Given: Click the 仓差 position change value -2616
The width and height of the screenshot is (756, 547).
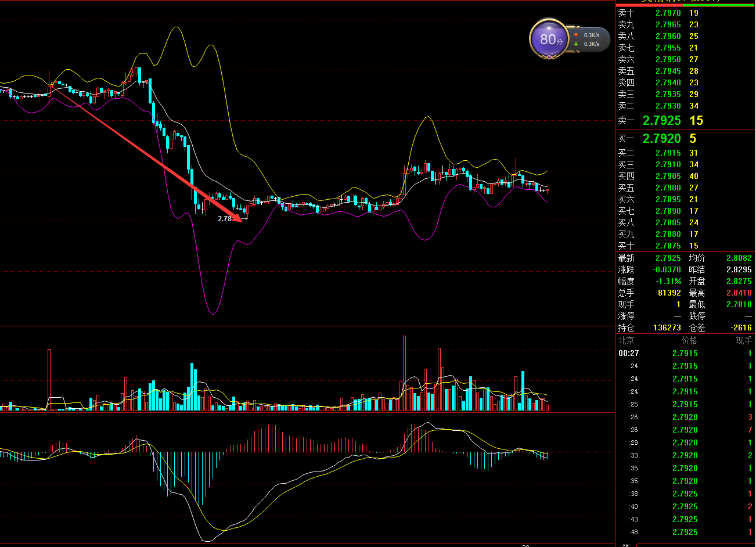Looking at the screenshot, I should point(741,328).
